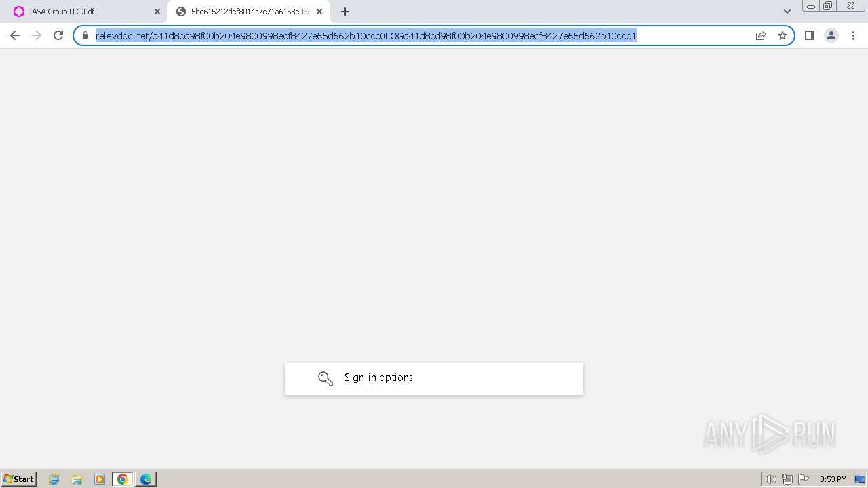Click the key icon beside Sign-in options
The width and height of the screenshot is (868, 488).
pyautogui.click(x=325, y=378)
